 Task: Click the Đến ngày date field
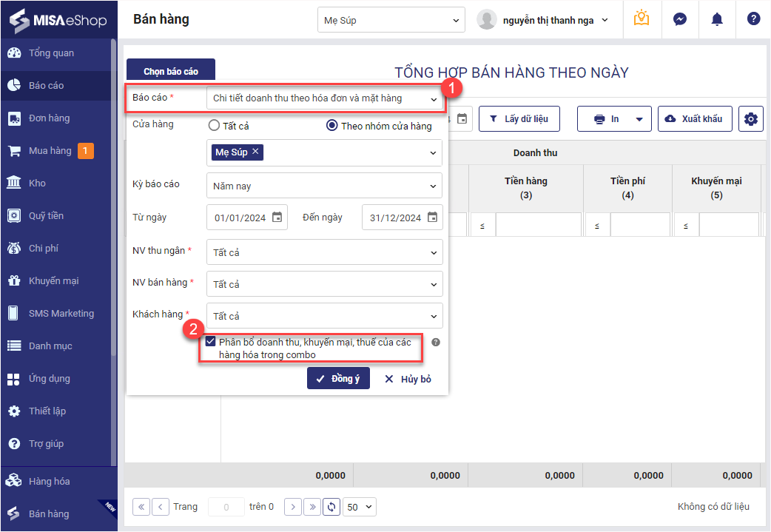coord(403,218)
